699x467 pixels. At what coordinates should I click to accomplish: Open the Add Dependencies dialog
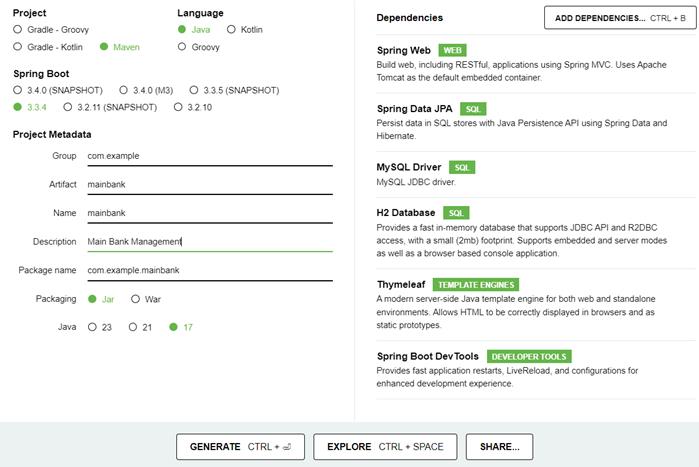coord(620,18)
